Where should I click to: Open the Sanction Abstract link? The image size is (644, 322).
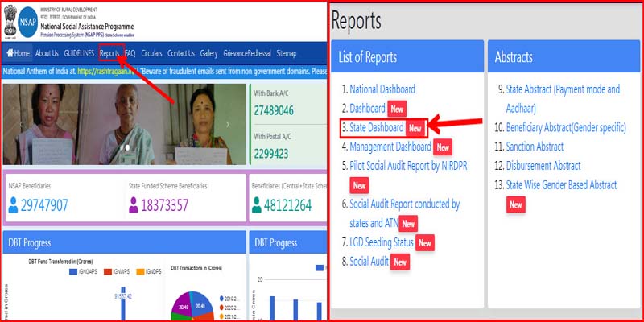pyautogui.click(x=535, y=147)
